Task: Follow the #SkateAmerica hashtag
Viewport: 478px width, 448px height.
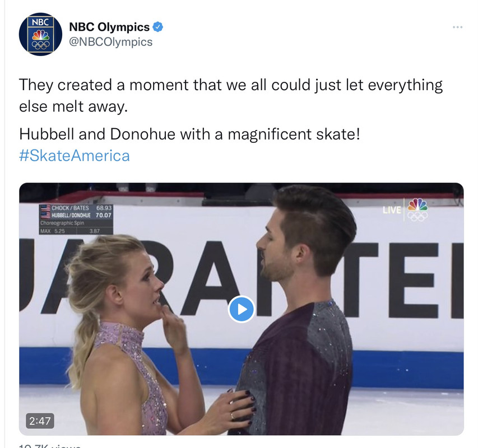Action: [75, 156]
